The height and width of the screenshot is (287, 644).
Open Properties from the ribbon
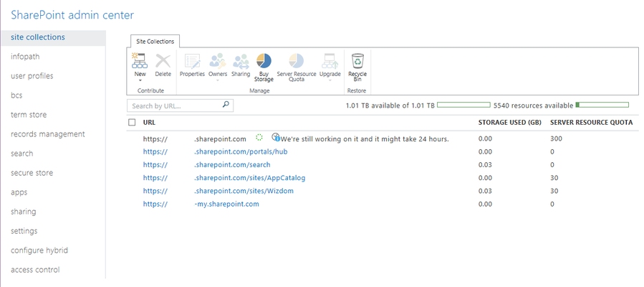coord(192,65)
